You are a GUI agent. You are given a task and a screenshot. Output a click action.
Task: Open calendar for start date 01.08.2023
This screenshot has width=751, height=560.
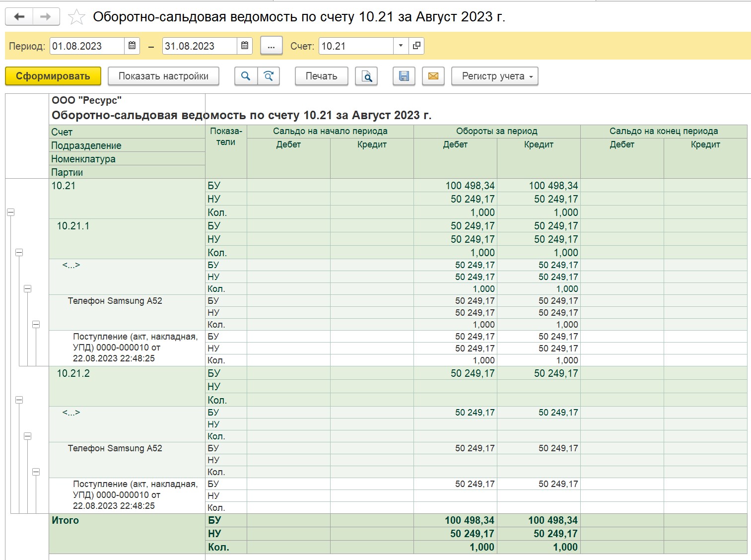point(132,46)
